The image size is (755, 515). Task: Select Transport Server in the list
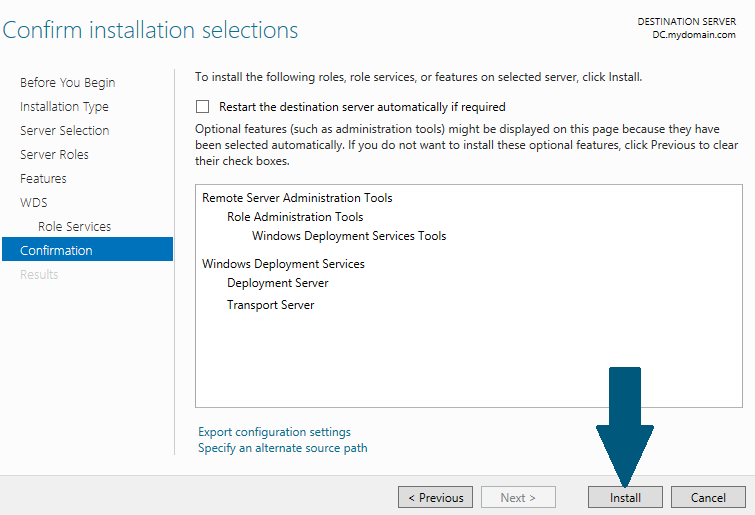point(270,305)
